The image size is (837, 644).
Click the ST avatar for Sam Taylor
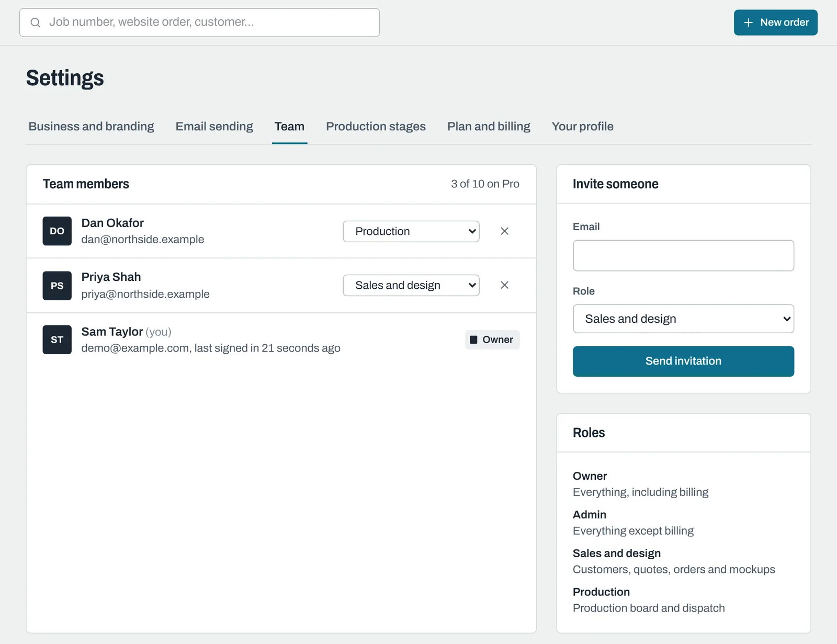click(x=57, y=340)
